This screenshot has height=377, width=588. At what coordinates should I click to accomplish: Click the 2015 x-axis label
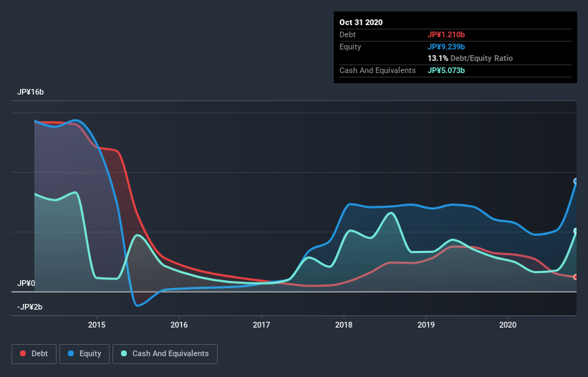point(97,325)
